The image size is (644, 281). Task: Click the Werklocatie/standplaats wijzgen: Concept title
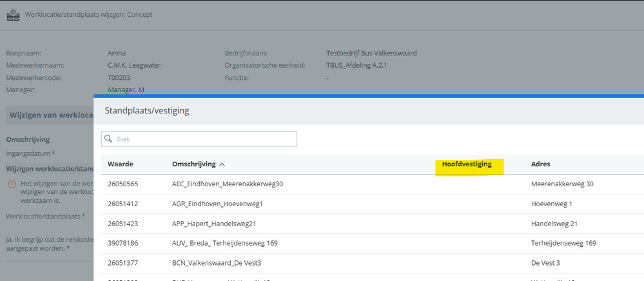[89, 15]
